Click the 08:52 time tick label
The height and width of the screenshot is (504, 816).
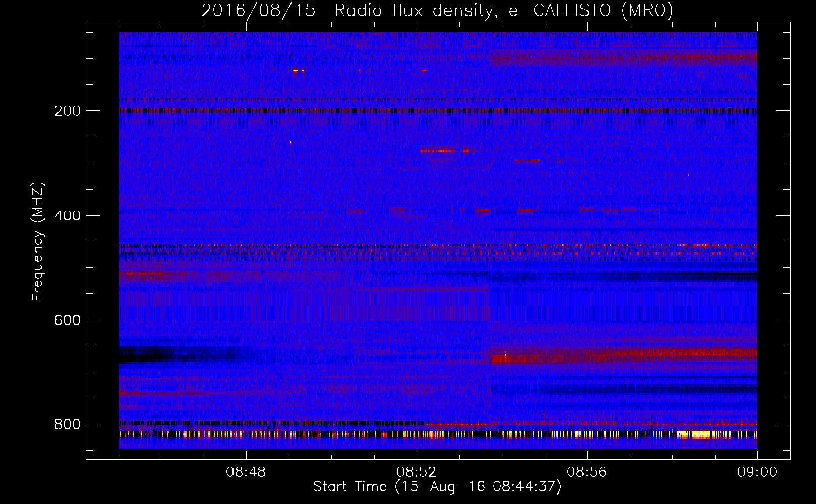(417, 472)
